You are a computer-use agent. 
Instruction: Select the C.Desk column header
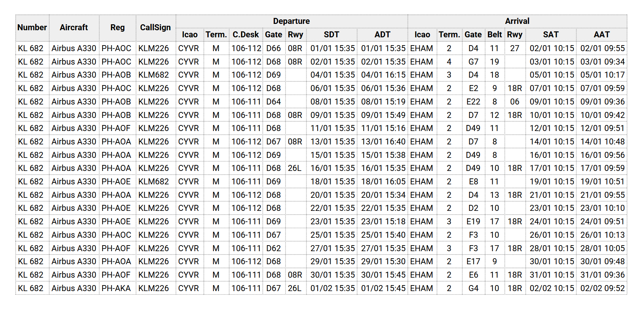pos(246,35)
